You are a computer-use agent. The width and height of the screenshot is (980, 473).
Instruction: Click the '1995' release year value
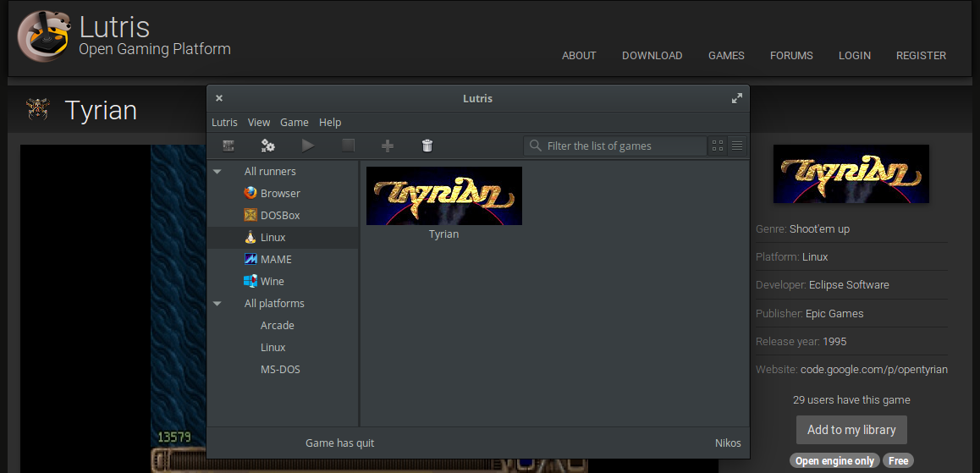pos(834,342)
